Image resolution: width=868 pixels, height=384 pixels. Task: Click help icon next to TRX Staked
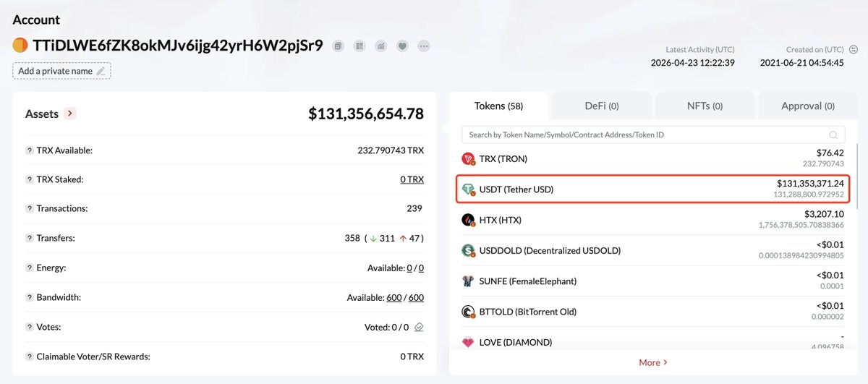coord(30,179)
